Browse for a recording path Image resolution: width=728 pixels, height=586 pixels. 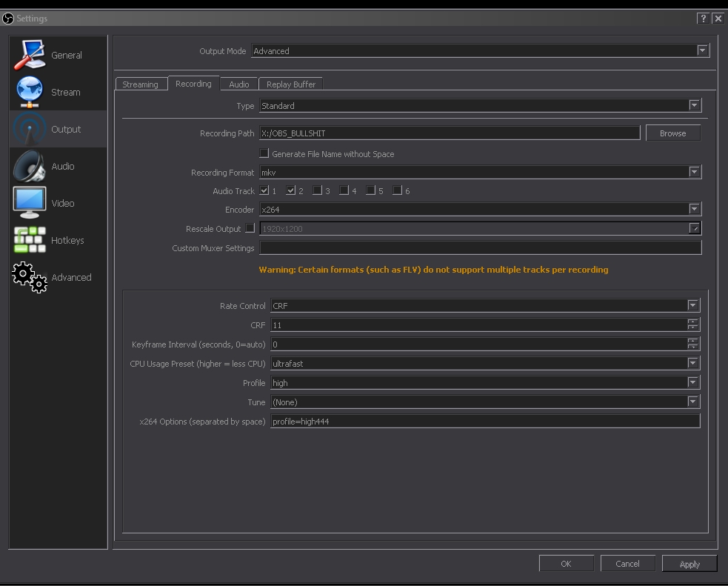click(672, 133)
